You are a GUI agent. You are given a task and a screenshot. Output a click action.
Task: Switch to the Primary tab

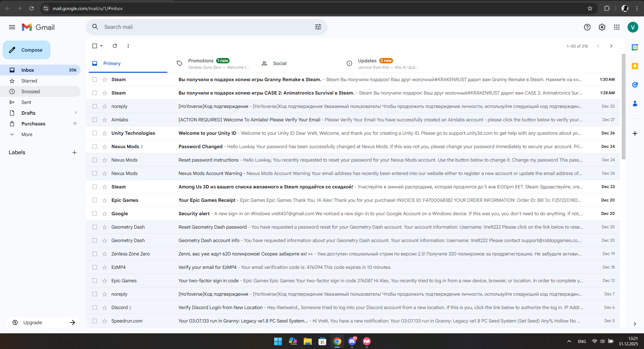[128, 63]
